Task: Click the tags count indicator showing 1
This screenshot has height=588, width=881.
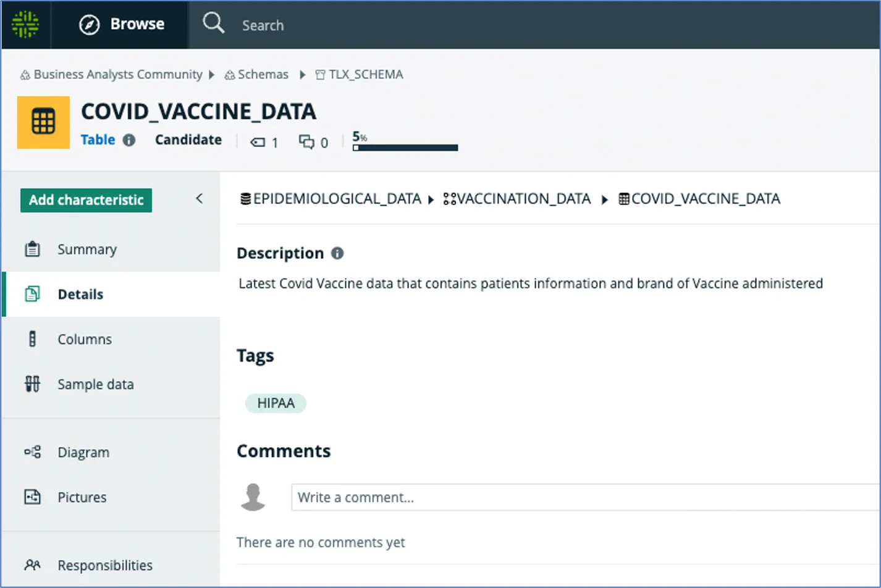Action: (264, 142)
